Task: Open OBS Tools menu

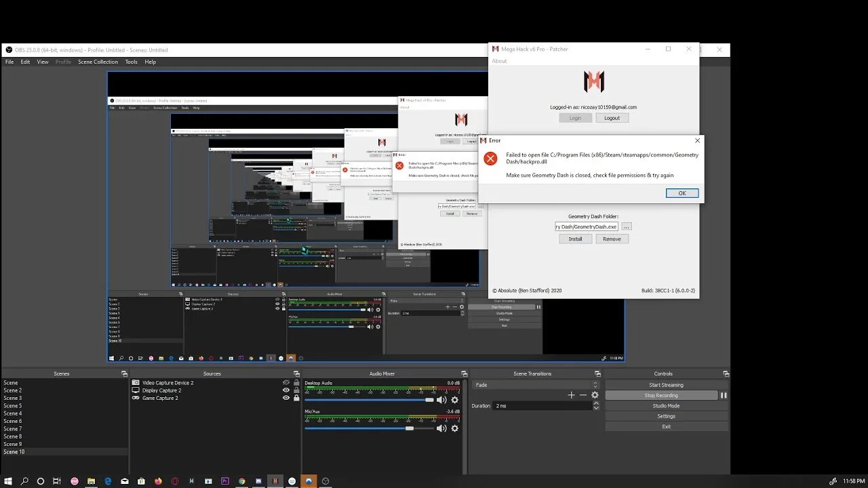Action: [132, 62]
